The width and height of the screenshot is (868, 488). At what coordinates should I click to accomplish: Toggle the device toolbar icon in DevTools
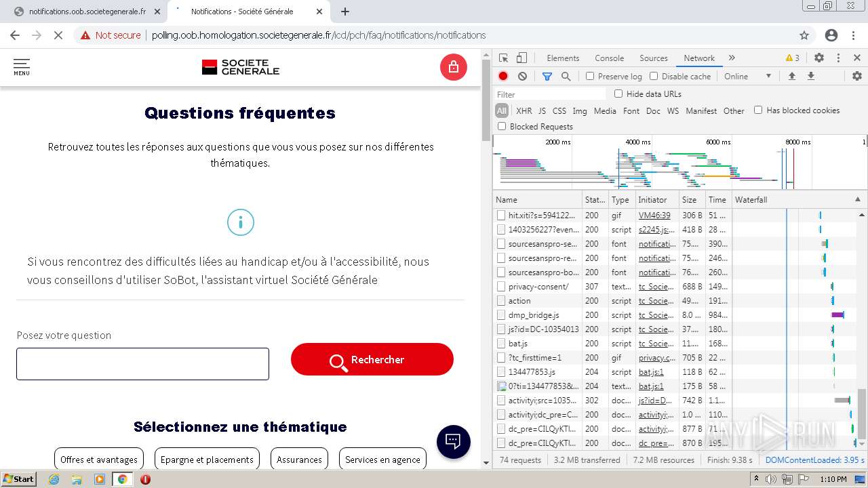click(521, 58)
